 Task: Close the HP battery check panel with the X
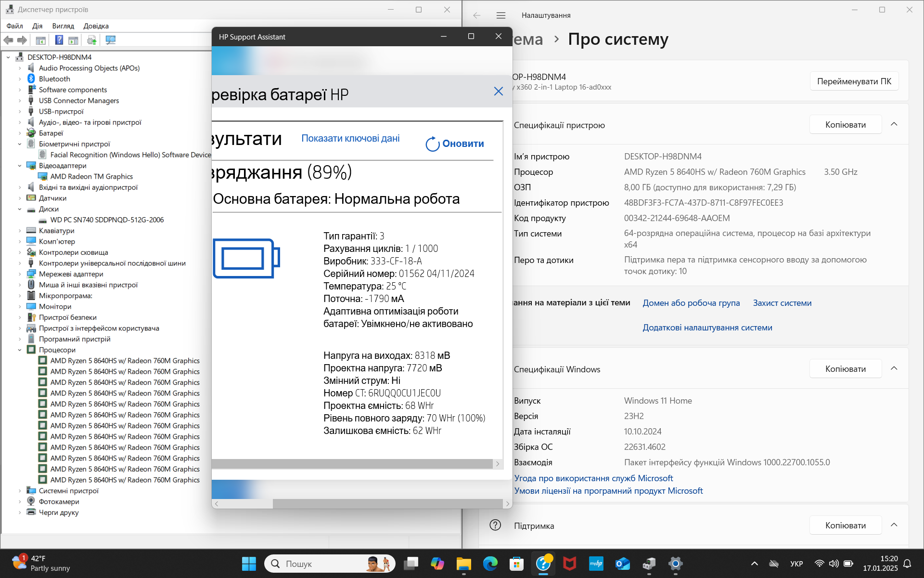point(498,92)
